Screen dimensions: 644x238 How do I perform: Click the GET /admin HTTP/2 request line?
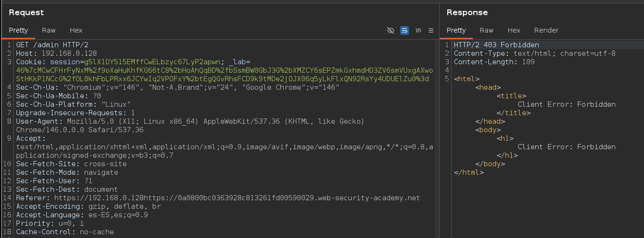coord(52,45)
